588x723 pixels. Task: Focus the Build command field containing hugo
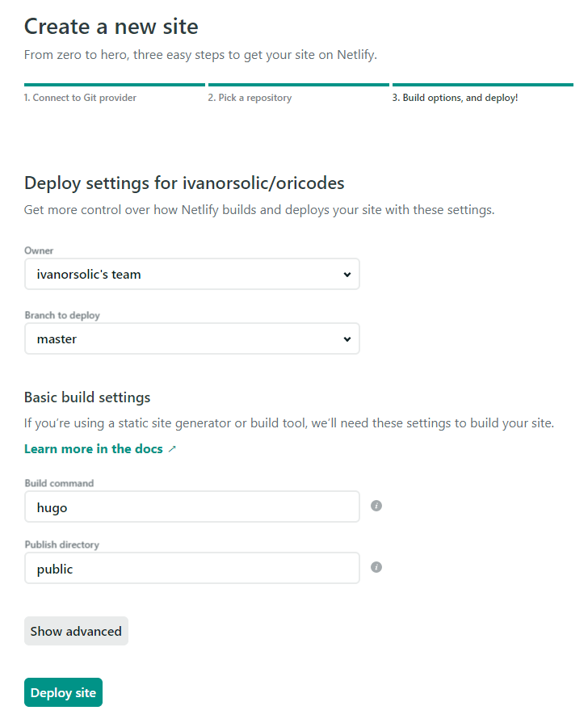[x=191, y=507]
